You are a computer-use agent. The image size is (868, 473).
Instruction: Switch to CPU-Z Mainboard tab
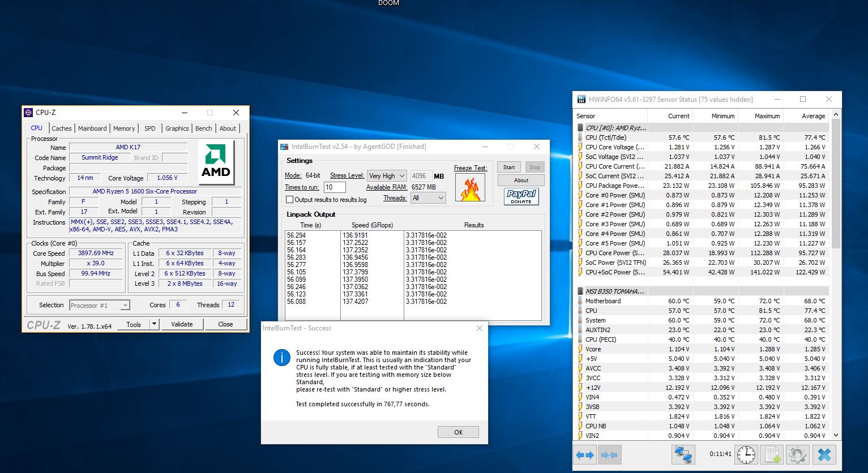(x=92, y=128)
